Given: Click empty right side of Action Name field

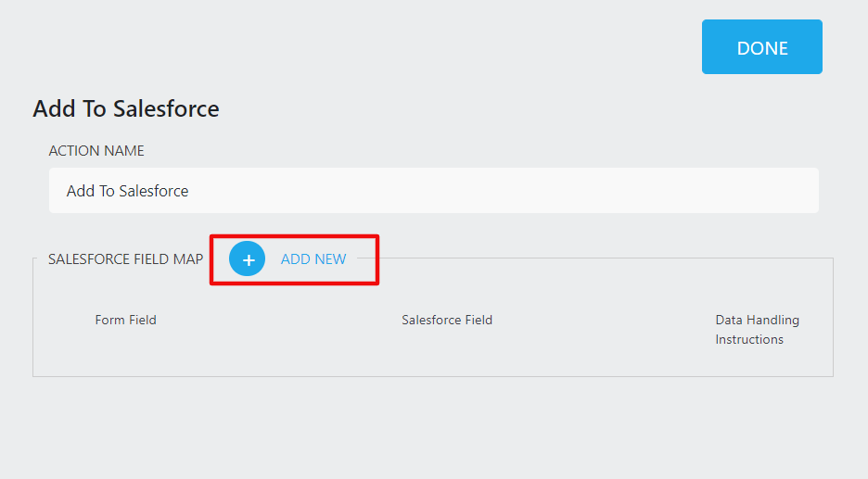Looking at the screenshot, I should click(x=649, y=191).
